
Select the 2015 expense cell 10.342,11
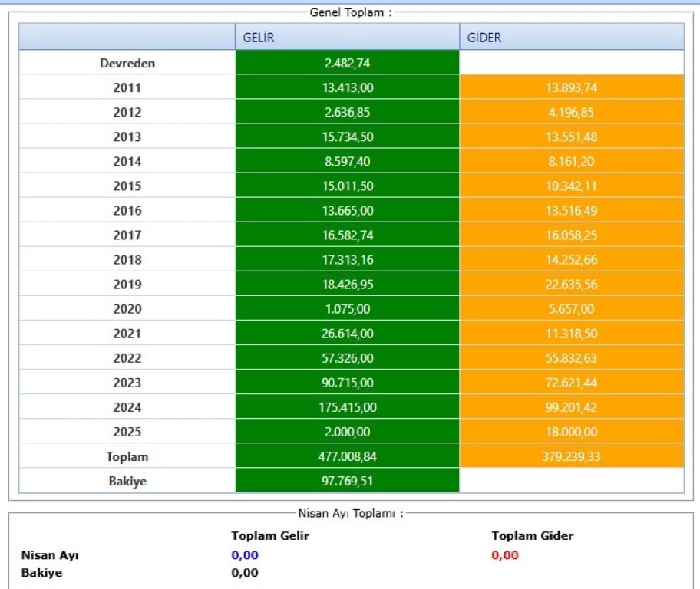coord(571,186)
